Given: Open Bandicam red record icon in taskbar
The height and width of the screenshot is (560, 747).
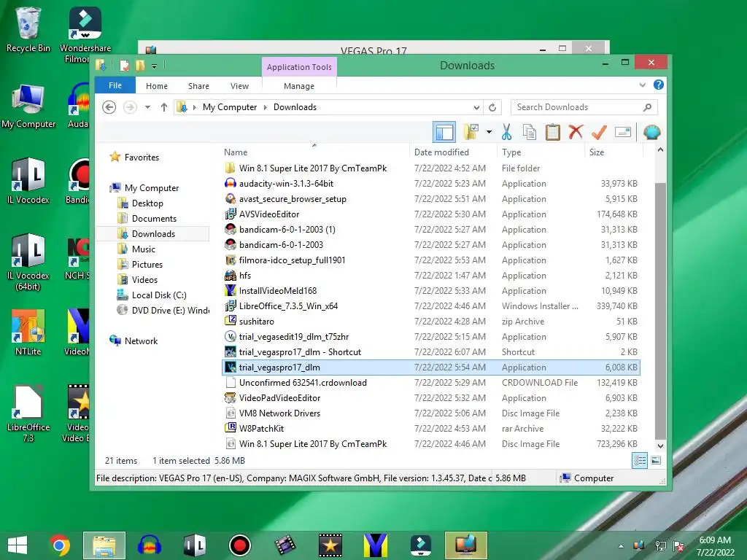Looking at the screenshot, I should click(x=239, y=545).
